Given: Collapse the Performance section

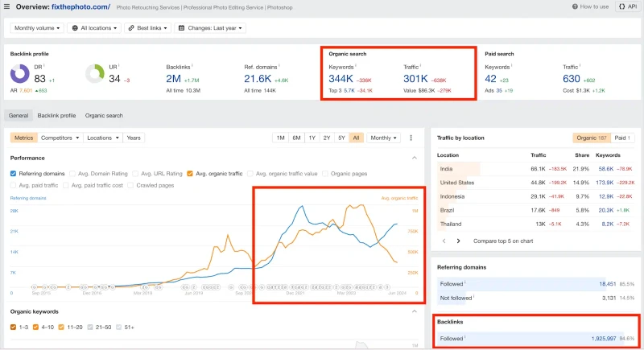Looking at the screenshot, I should [x=415, y=158].
